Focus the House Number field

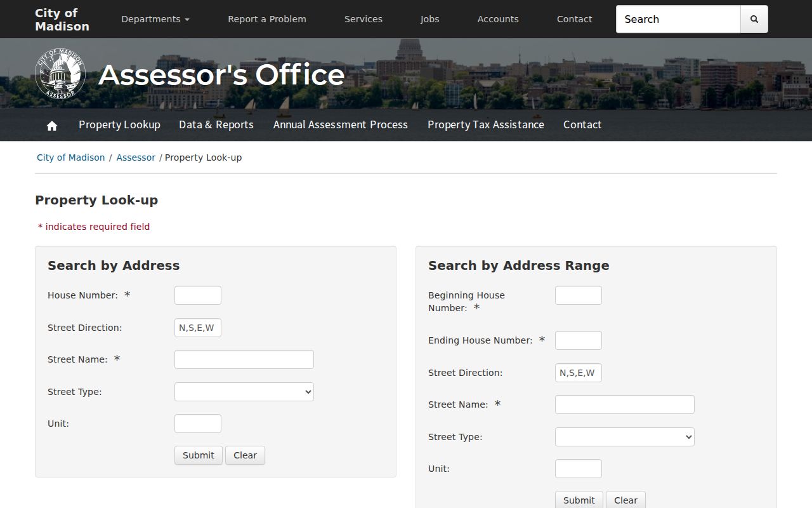pyautogui.click(x=198, y=295)
